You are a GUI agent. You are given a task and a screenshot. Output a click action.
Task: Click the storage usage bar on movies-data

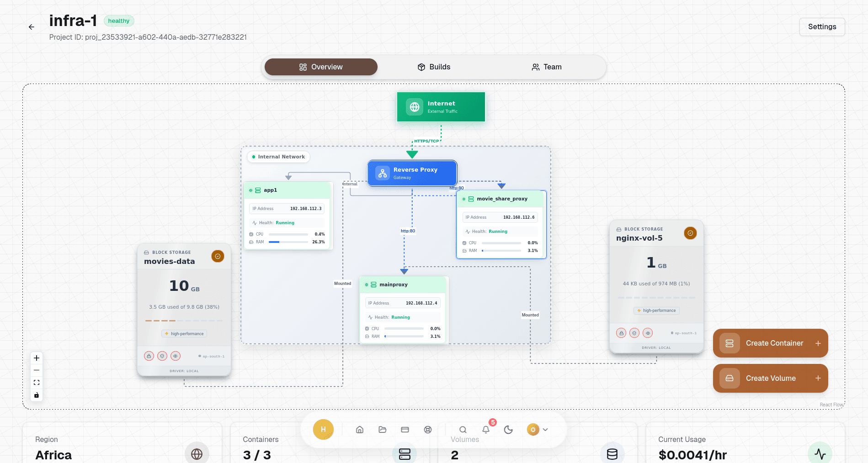coord(183,321)
